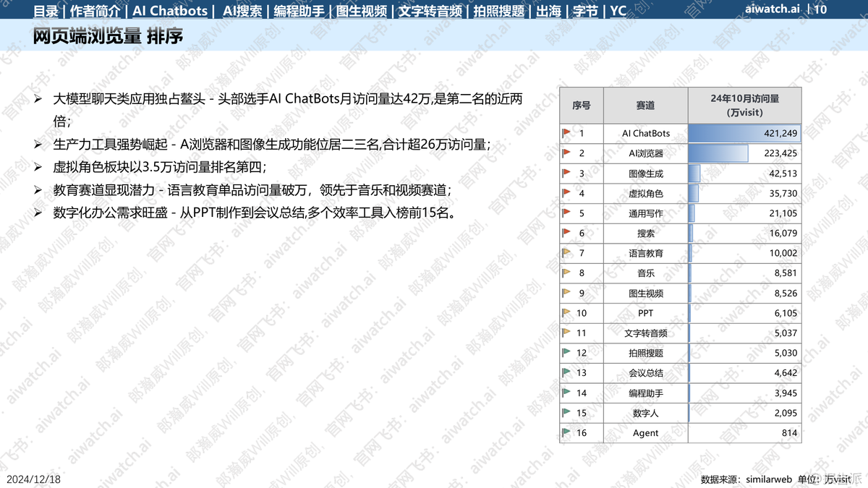Click the green flag for rank 16
The width and height of the screenshot is (868, 488).
(x=566, y=433)
